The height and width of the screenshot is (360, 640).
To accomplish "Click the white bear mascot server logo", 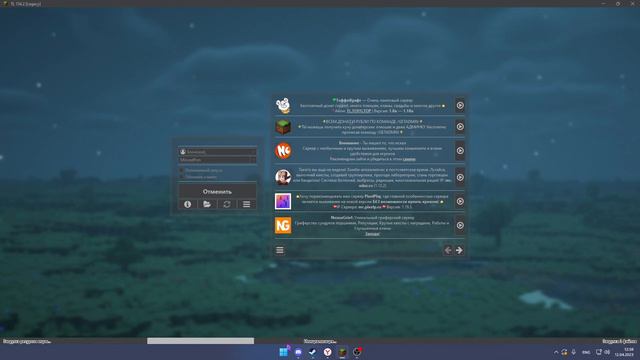I will (283, 105).
